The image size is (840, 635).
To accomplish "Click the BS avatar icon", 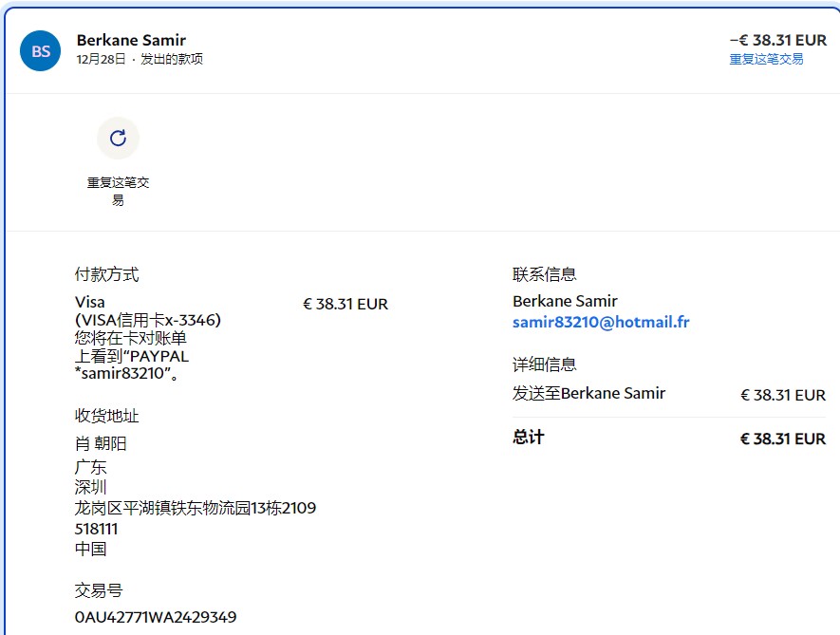I will pos(41,51).
